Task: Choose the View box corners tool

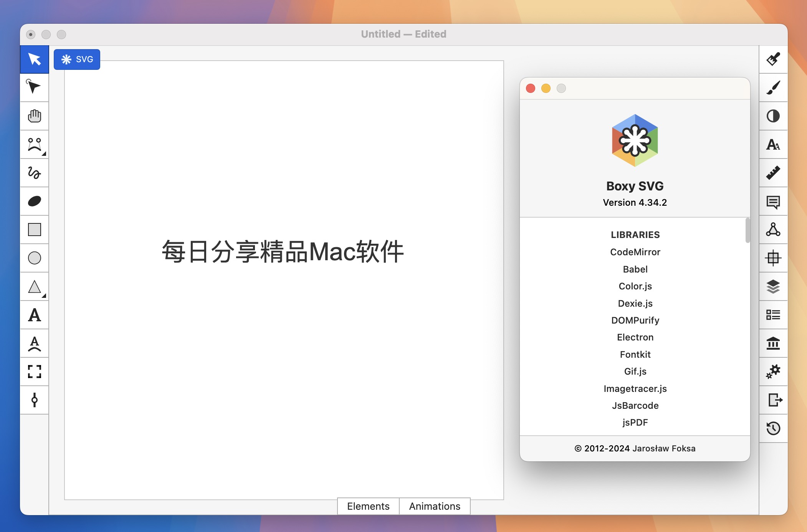Action: (x=35, y=372)
